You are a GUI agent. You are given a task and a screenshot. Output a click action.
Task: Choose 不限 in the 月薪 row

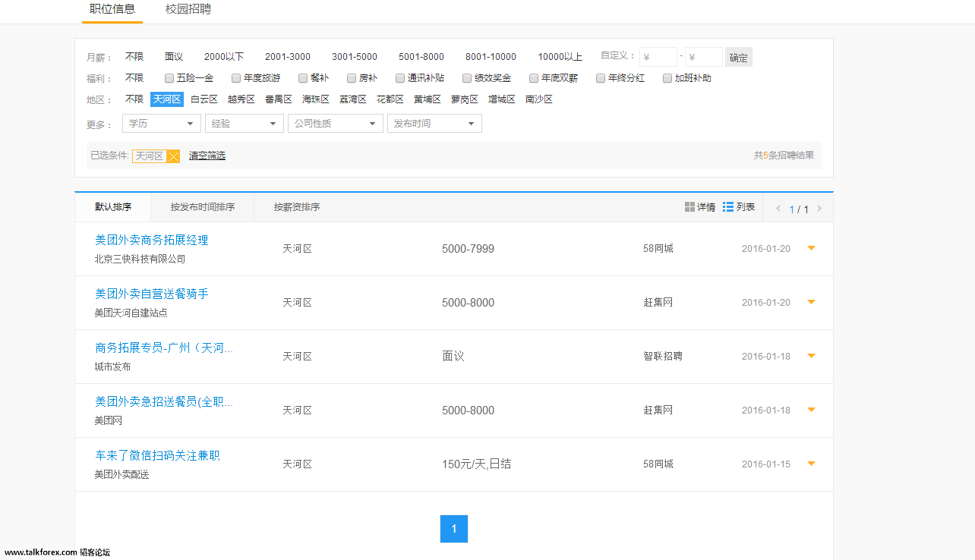click(134, 57)
